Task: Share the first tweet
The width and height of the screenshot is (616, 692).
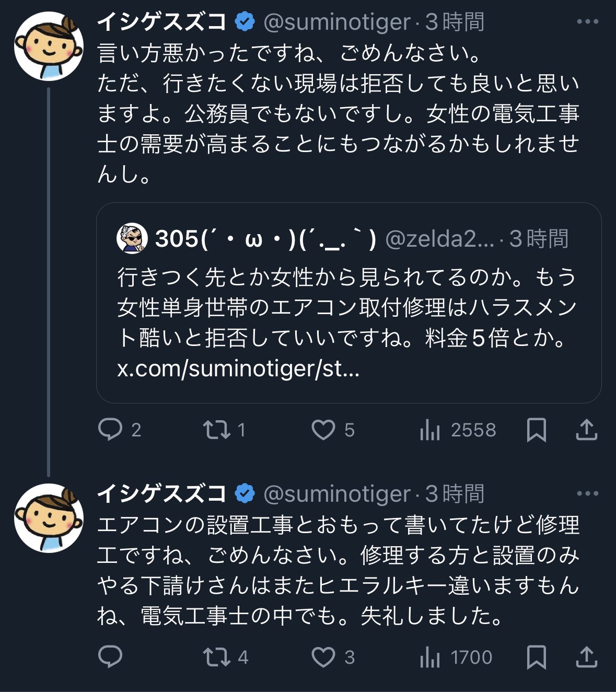Action: pos(586,430)
